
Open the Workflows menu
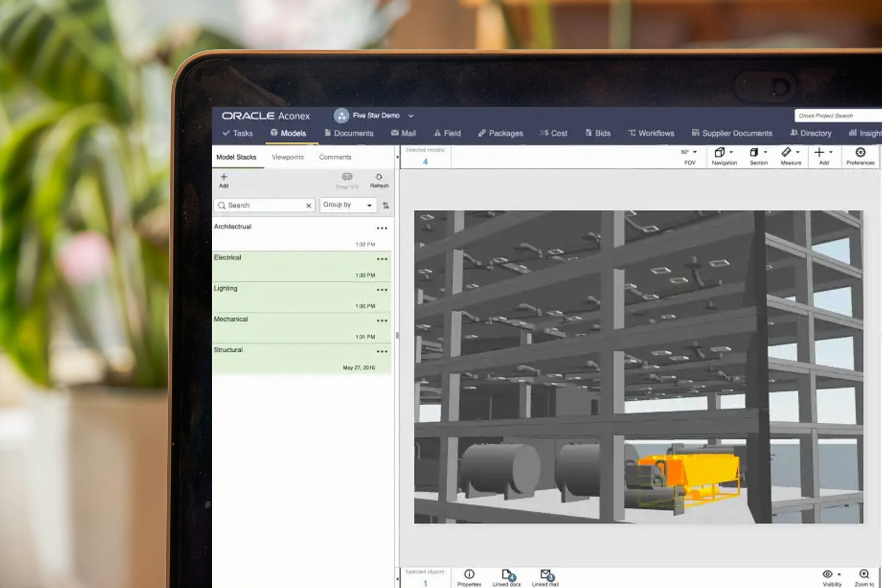651,133
